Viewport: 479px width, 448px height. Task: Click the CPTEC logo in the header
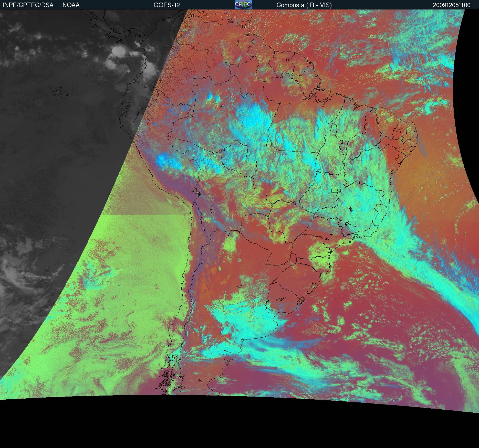[x=243, y=5]
